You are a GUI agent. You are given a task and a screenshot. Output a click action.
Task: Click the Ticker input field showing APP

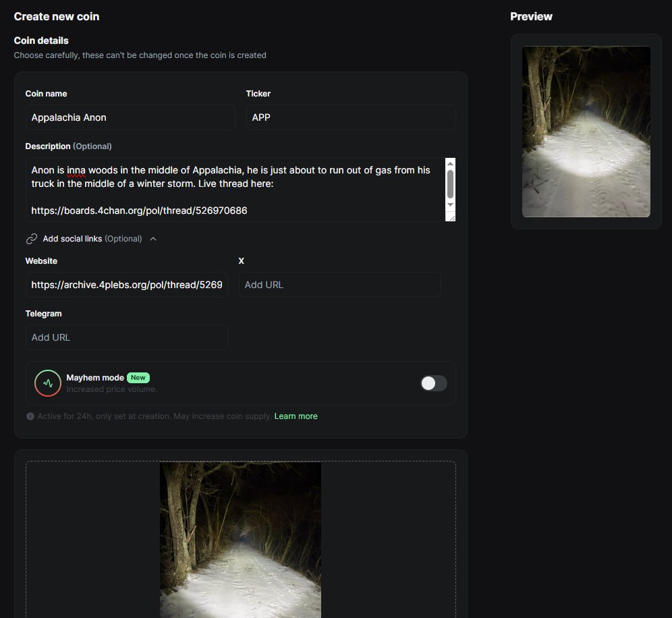click(351, 117)
